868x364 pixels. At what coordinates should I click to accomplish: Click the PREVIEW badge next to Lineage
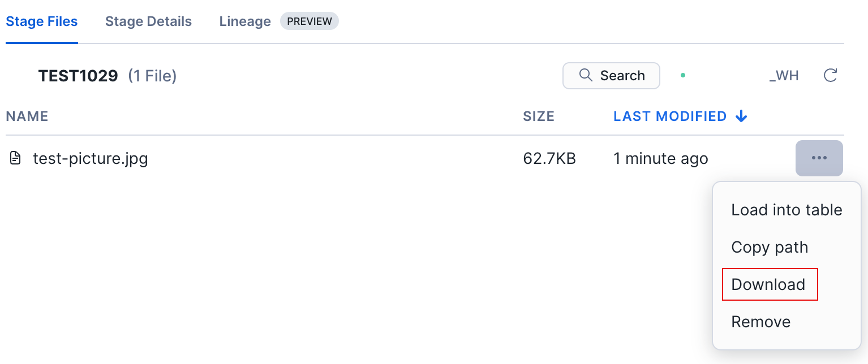[310, 21]
